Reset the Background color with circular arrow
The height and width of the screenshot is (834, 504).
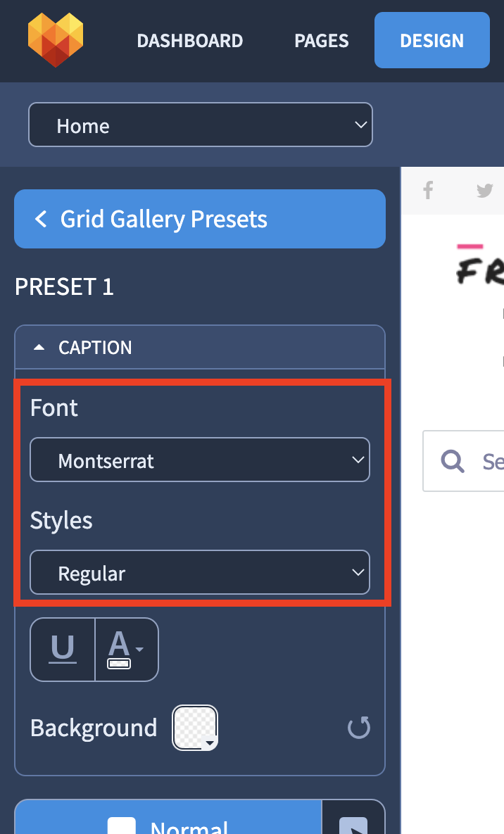pyautogui.click(x=359, y=727)
